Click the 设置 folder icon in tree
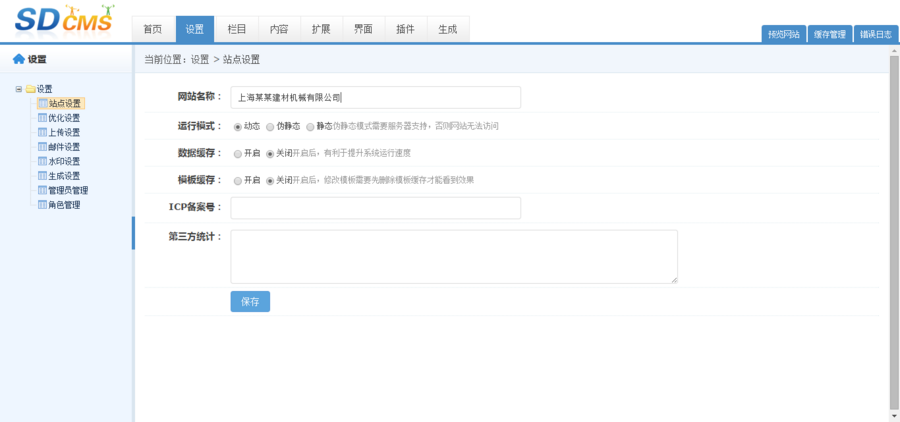Screen dimensions: 900x422 click(30, 89)
